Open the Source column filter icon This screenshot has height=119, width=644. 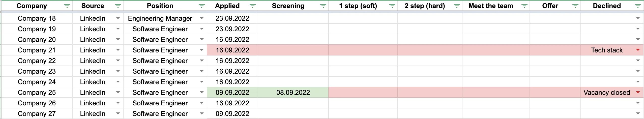(x=118, y=6)
